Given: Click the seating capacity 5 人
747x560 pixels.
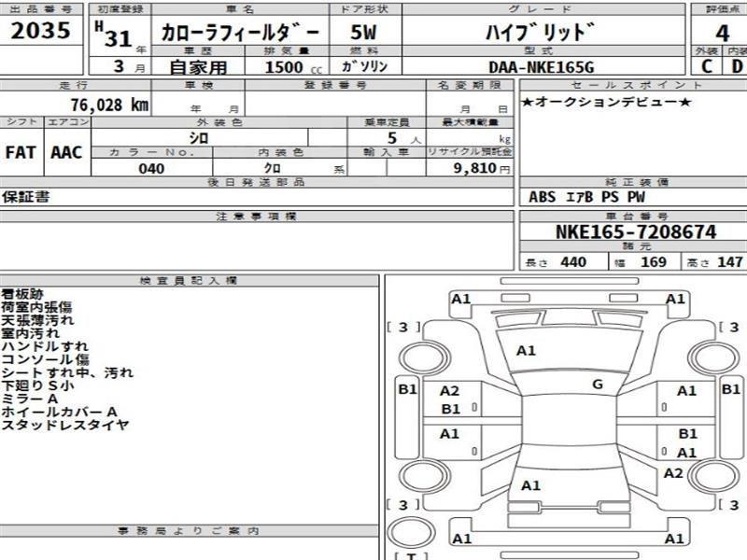Looking at the screenshot, I should (404, 138).
